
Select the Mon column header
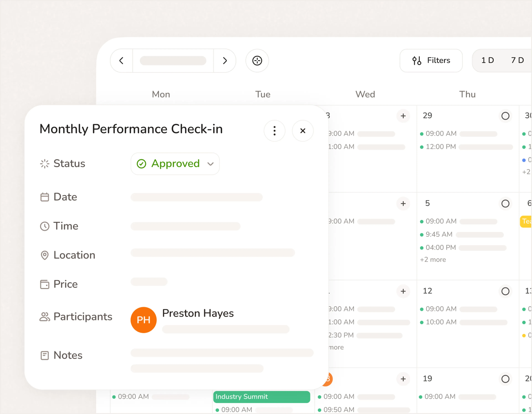coord(161,95)
